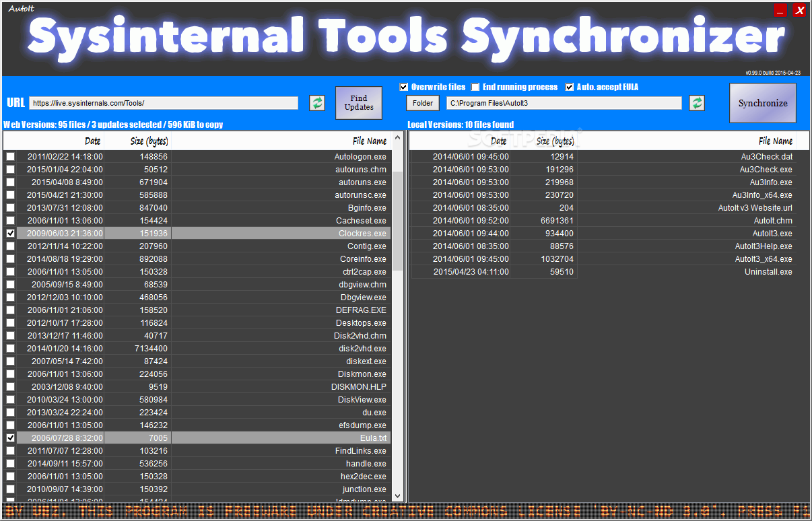The height and width of the screenshot is (521, 812).
Task: Minimize the Synchronizer window
Action: 780,10
